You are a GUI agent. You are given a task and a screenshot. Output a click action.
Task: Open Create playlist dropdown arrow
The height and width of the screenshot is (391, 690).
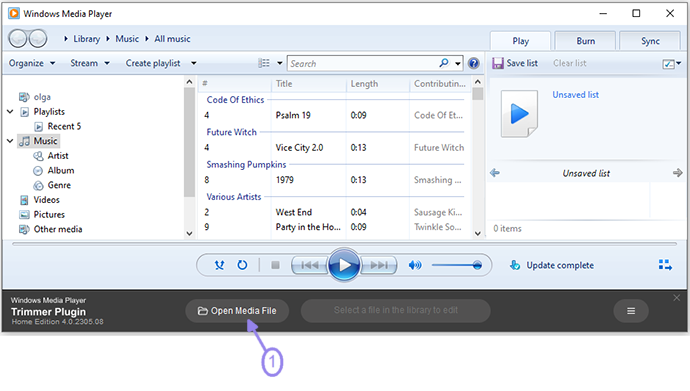coord(194,63)
